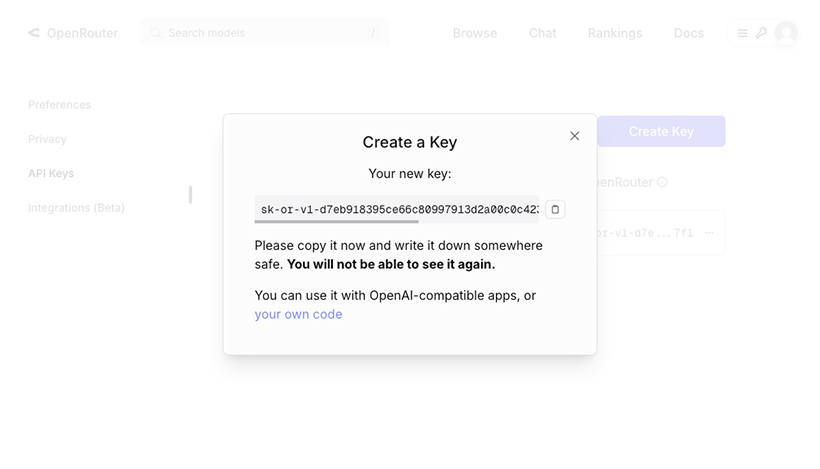
Task: Close the Create a Key dialog
Action: (x=574, y=136)
